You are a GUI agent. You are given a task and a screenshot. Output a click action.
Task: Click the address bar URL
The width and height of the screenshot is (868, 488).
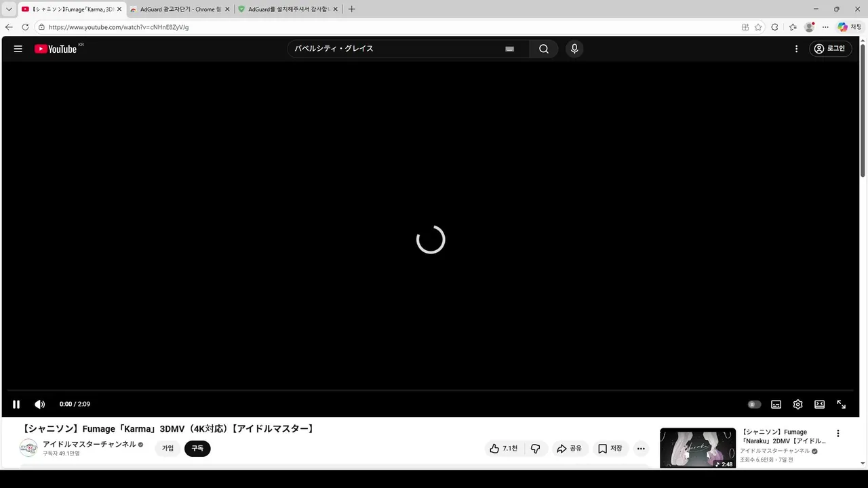click(x=119, y=27)
